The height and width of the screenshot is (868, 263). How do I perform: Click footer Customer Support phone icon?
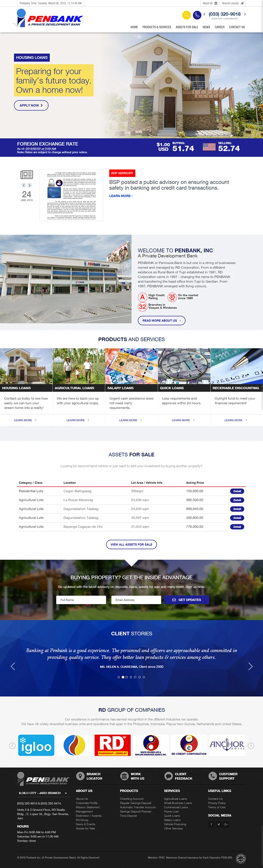pos(212,776)
